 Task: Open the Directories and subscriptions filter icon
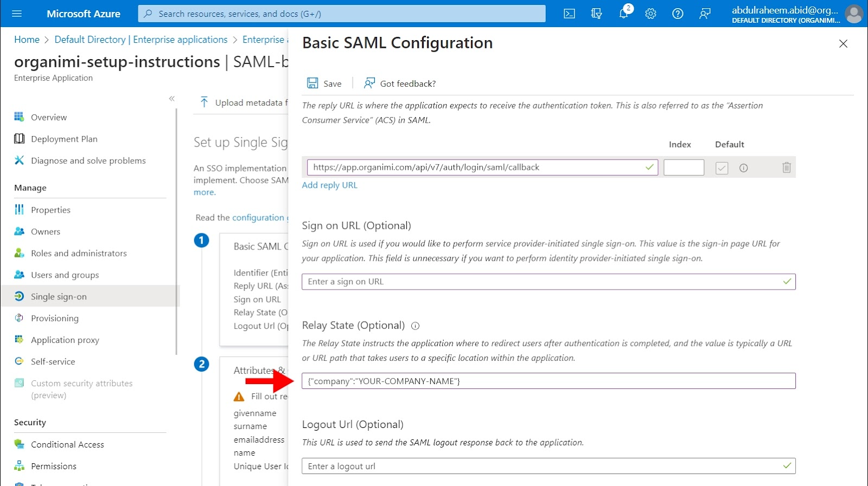tap(596, 14)
